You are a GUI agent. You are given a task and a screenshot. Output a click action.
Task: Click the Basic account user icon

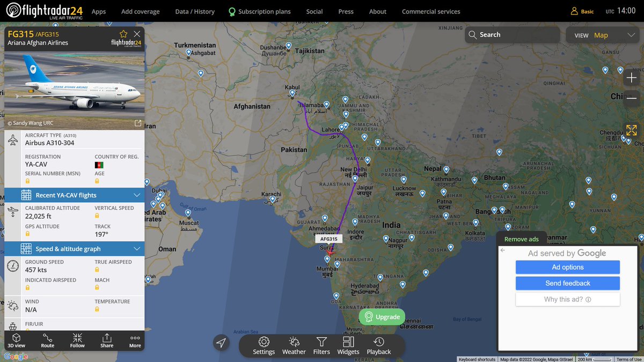[574, 11]
